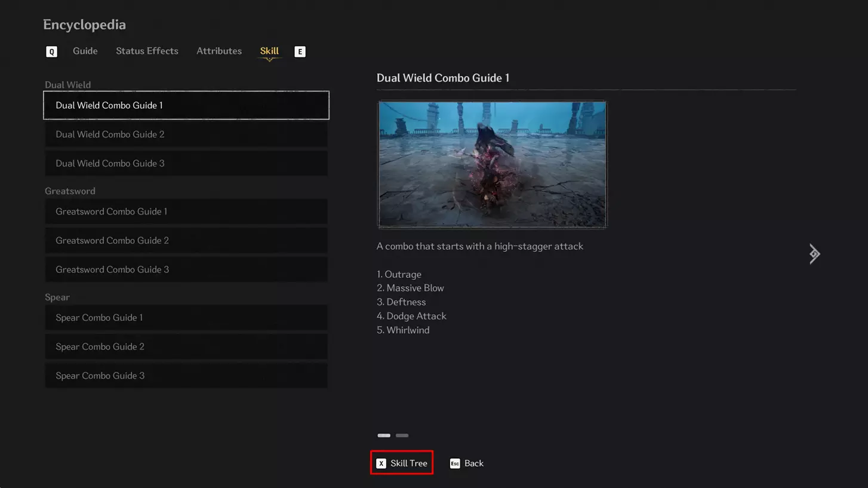Click the combo preview video thumbnail

coord(492,164)
